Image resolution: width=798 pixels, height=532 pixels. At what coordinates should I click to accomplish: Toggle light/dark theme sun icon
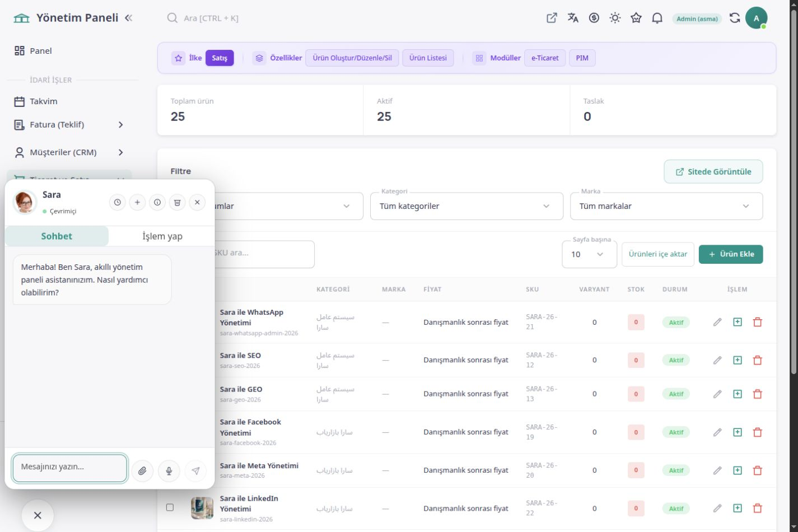615,18
